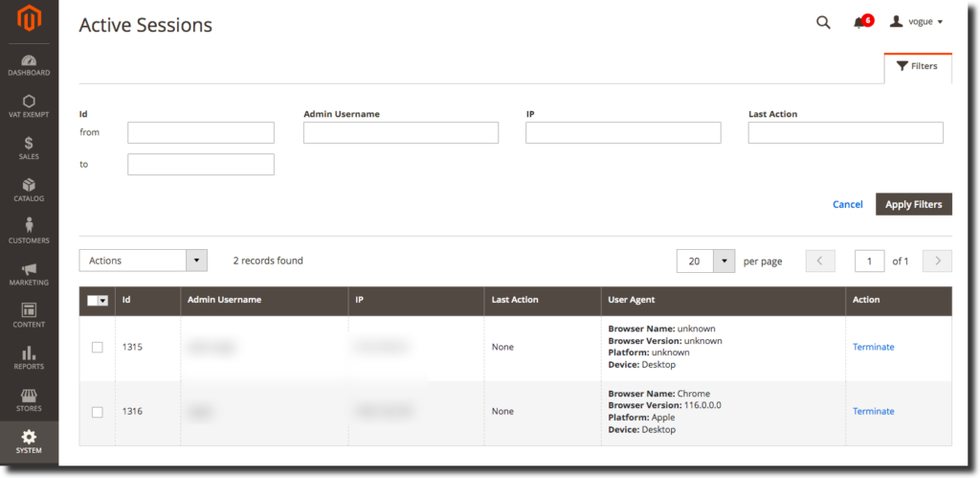Open the vogue user account menu
The height and width of the screenshot is (478, 980).
917,22
